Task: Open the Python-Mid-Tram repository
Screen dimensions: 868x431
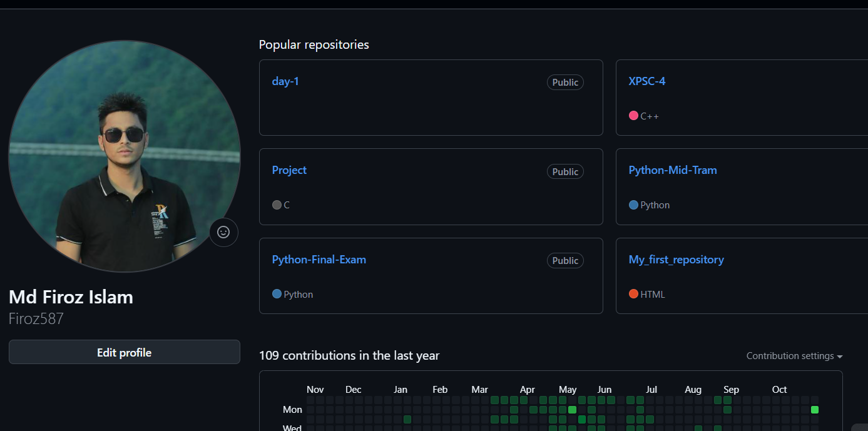Action: coord(673,170)
